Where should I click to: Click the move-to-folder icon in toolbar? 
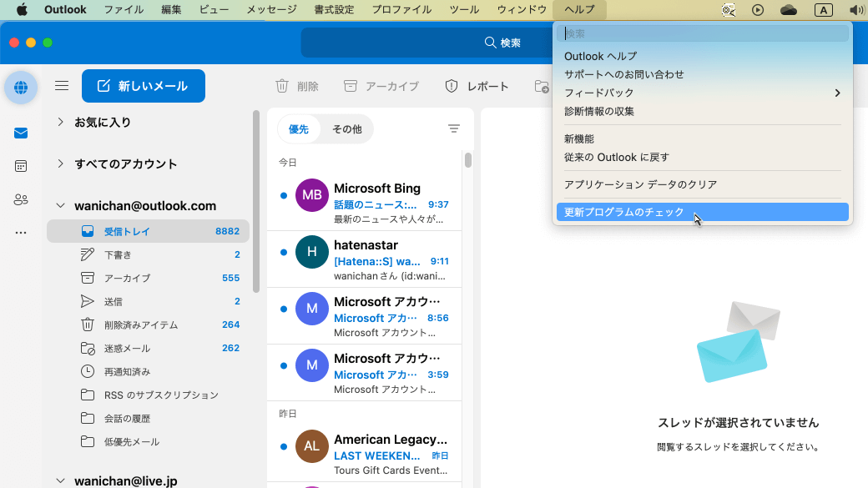[542, 86]
